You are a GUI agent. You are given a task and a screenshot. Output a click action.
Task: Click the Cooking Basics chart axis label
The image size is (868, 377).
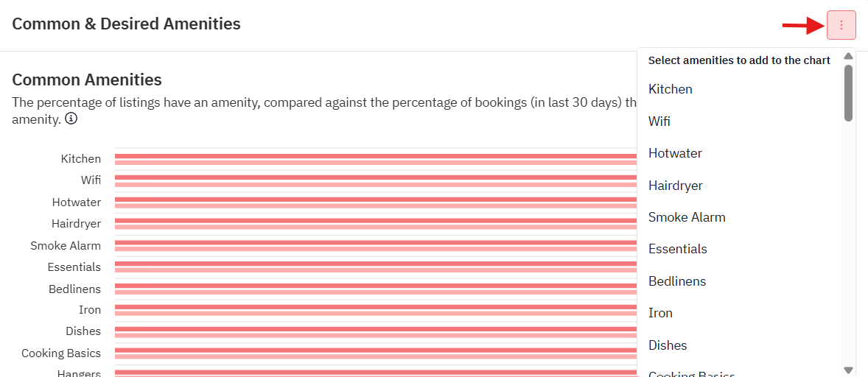pyautogui.click(x=61, y=353)
